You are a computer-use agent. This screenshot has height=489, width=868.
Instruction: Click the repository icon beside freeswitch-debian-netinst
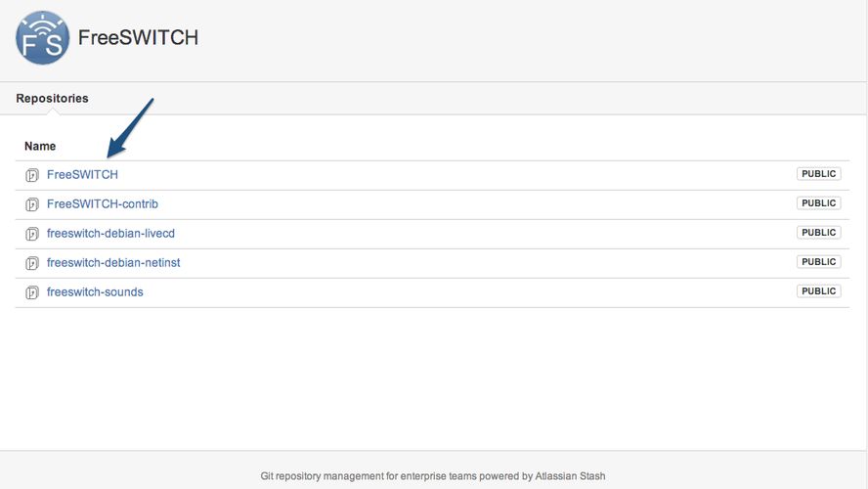pos(31,263)
